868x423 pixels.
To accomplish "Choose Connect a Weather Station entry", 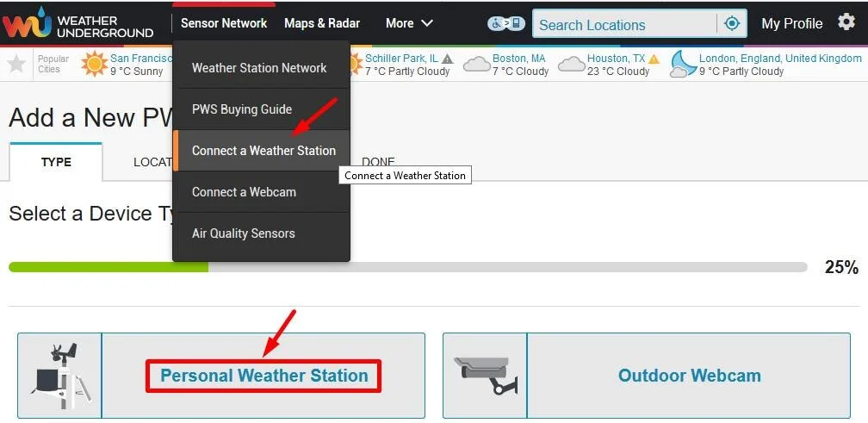I will pos(261,151).
